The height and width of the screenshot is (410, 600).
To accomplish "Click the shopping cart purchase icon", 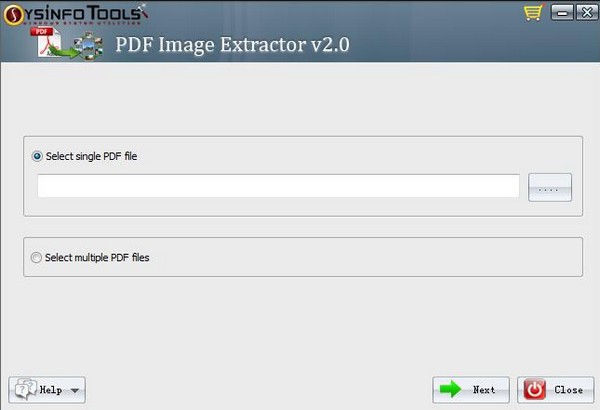I will point(533,13).
